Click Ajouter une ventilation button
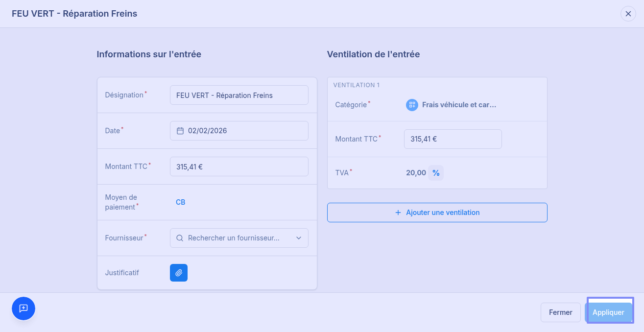The width and height of the screenshot is (644, 332). (x=437, y=213)
